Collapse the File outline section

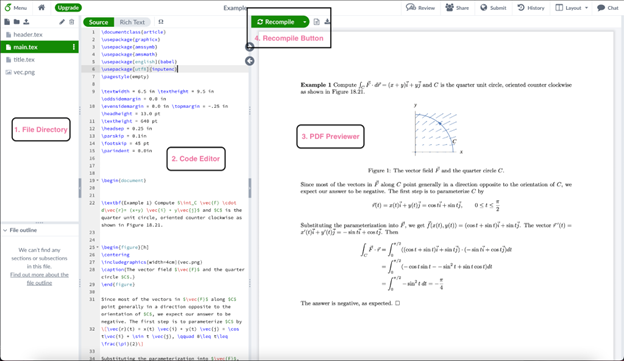click(x=5, y=230)
